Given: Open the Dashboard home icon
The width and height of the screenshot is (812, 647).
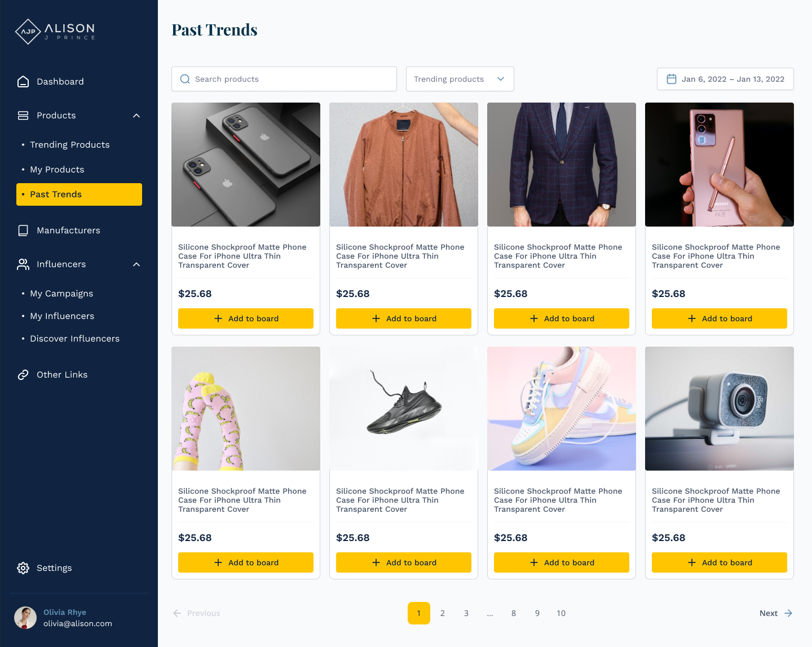Looking at the screenshot, I should (x=23, y=82).
